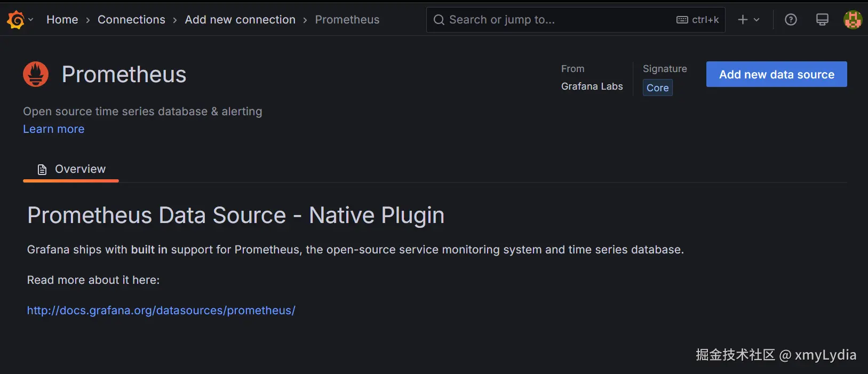The width and height of the screenshot is (868, 374).
Task: Open the docs.grafana.org prometheus link
Action: coord(161,311)
